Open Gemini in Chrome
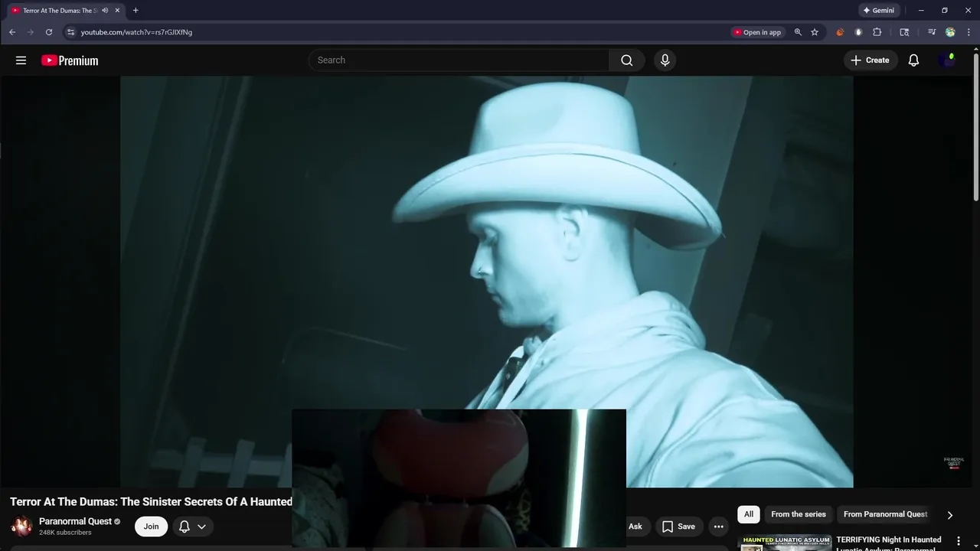This screenshot has height=551, width=980. coord(878,11)
